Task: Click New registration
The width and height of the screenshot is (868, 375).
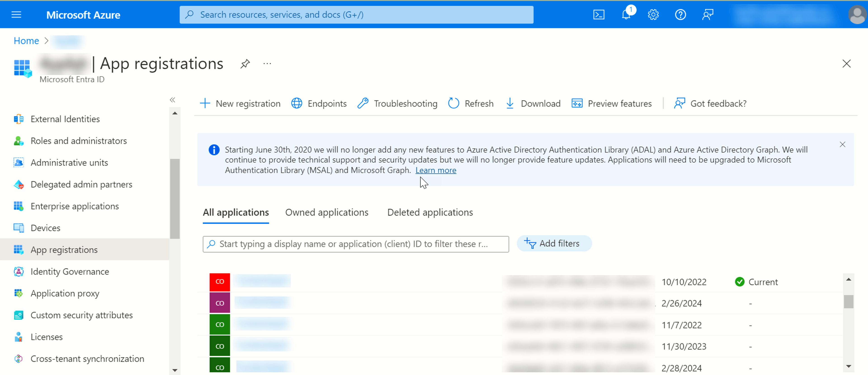Action: pos(240,103)
